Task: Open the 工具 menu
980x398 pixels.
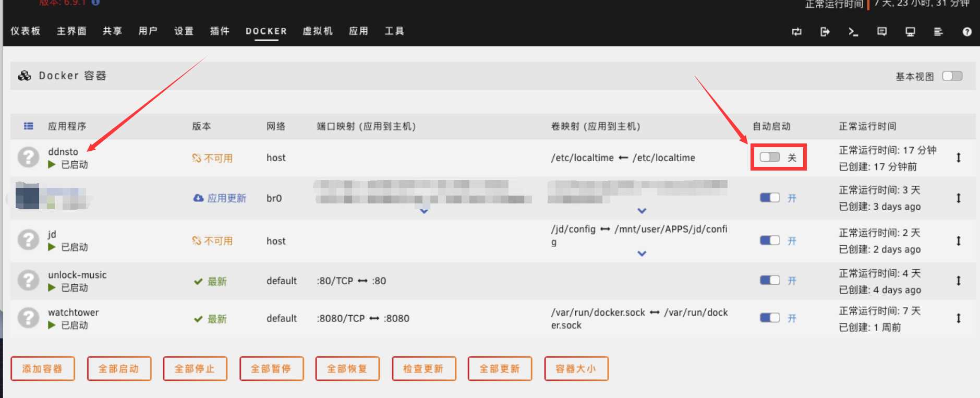Action: coord(394,31)
